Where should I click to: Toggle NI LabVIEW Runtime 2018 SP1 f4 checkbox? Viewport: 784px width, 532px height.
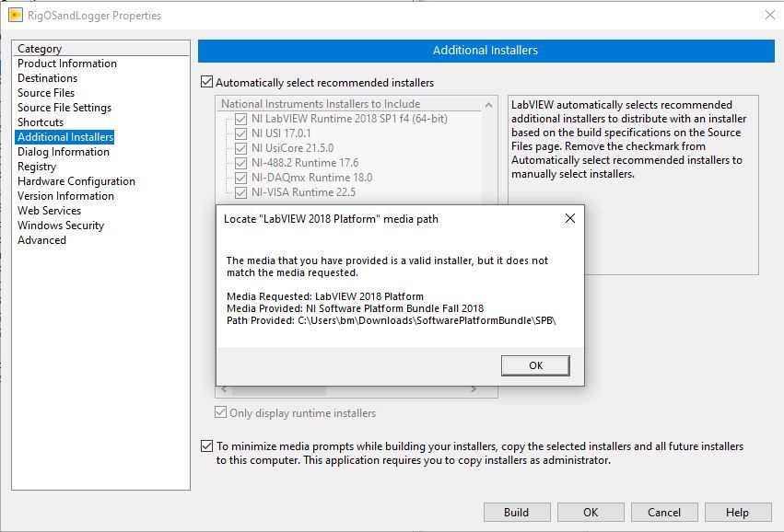240,119
